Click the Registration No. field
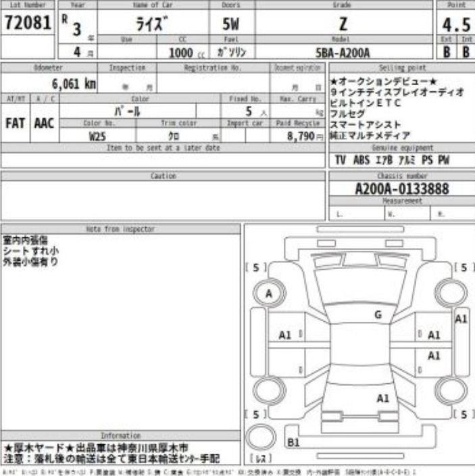Screen dimensions: 475x476 (x=213, y=82)
